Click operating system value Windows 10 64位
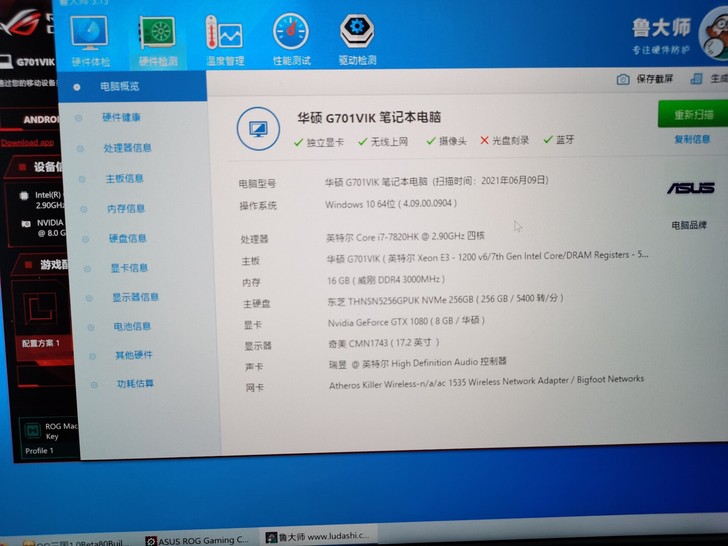Viewport: 728px width, 546px height. [391, 204]
